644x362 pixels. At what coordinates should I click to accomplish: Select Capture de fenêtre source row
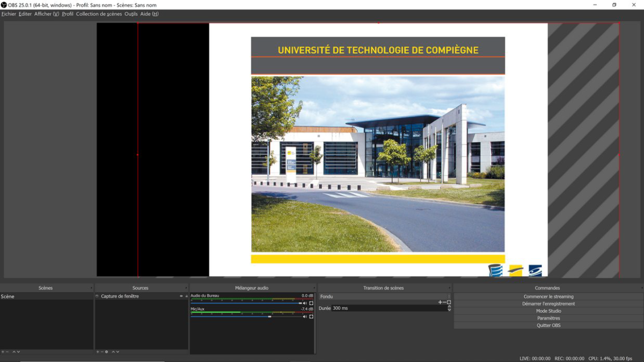pyautogui.click(x=142, y=296)
